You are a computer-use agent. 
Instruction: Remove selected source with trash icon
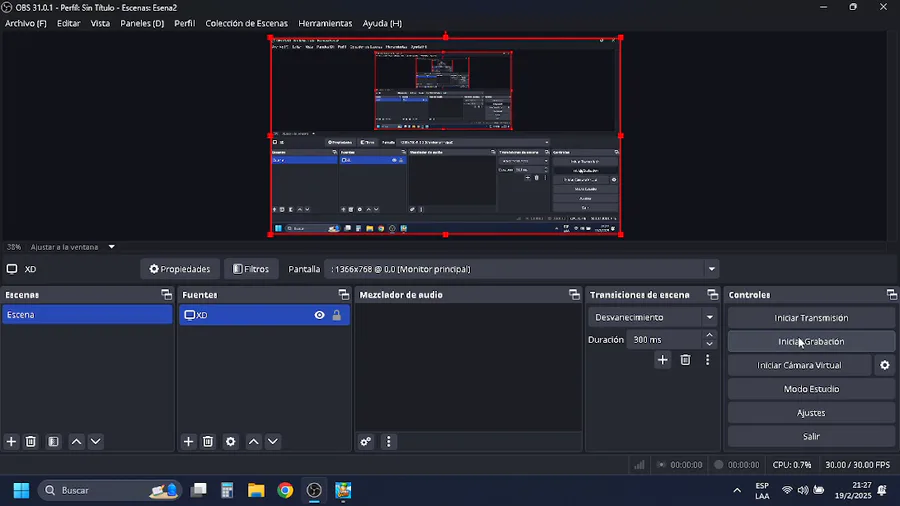tap(208, 441)
